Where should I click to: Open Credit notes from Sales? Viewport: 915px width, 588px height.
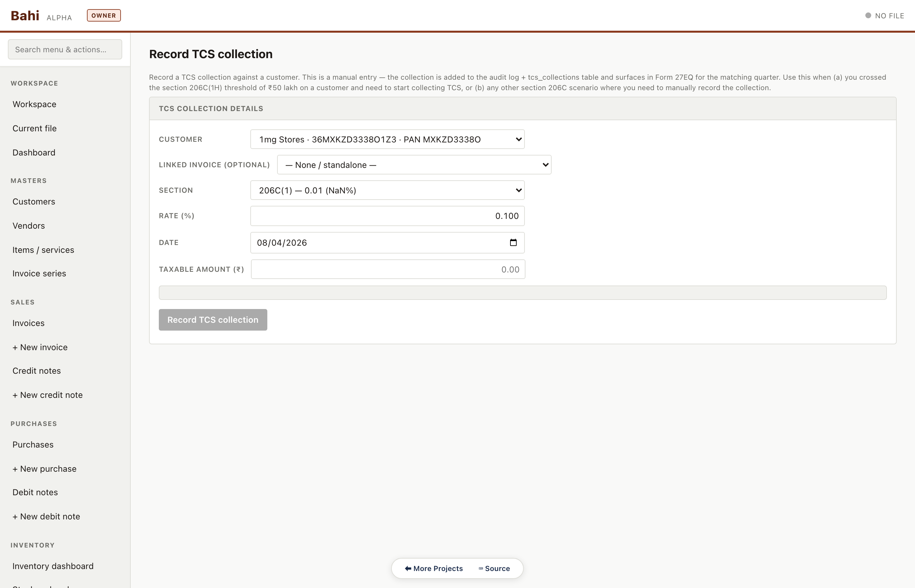(x=36, y=371)
